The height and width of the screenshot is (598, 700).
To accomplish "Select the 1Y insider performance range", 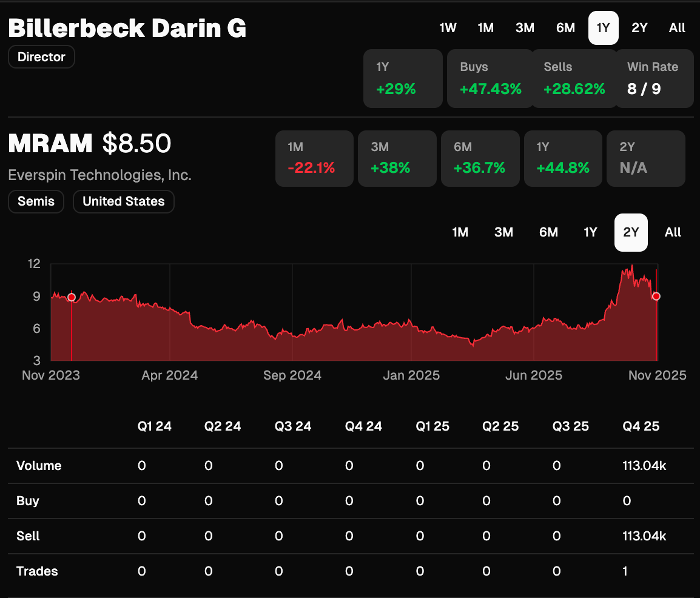I will click(603, 28).
